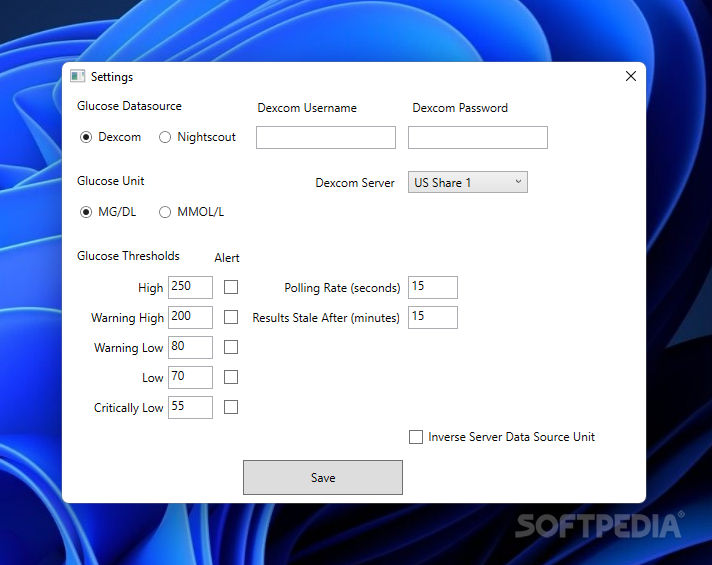Click the Warning Low label
The width and height of the screenshot is (712, 565).
click(129, 348)
